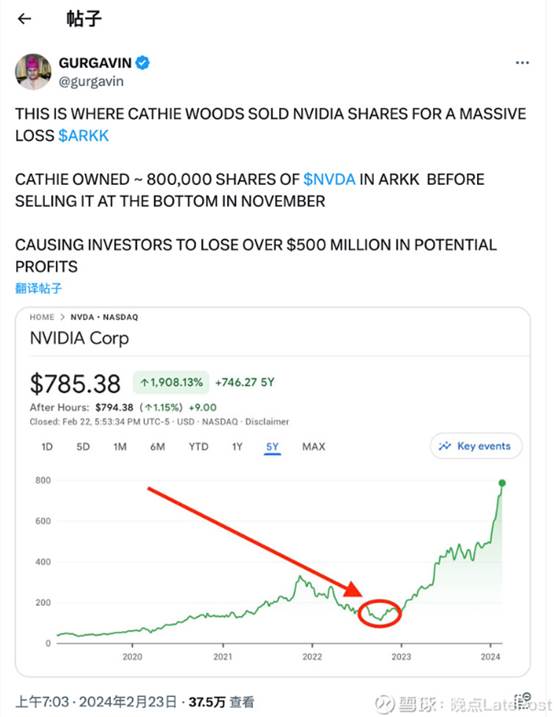Toggle the Key events button

pos(476,446)
